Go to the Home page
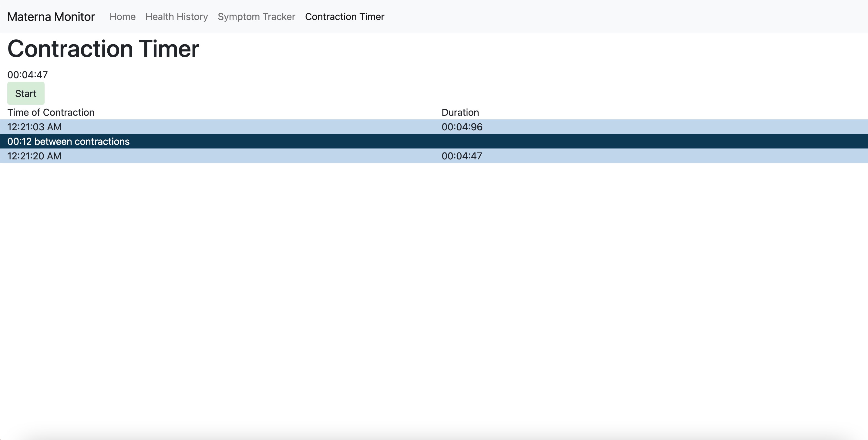 coord(122,17)
